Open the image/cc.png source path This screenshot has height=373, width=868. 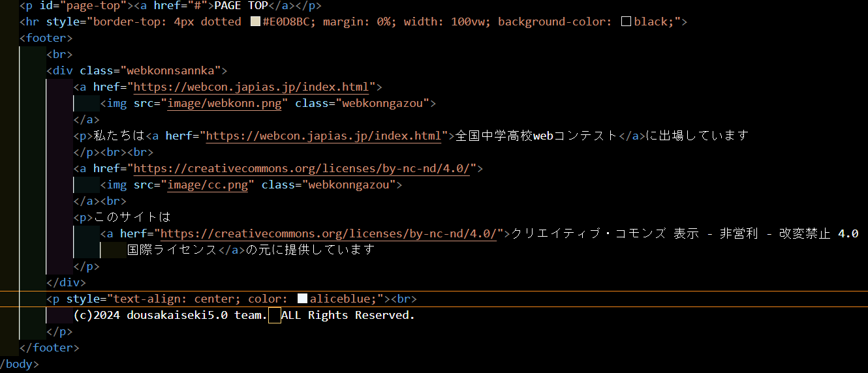click(208, 185)
